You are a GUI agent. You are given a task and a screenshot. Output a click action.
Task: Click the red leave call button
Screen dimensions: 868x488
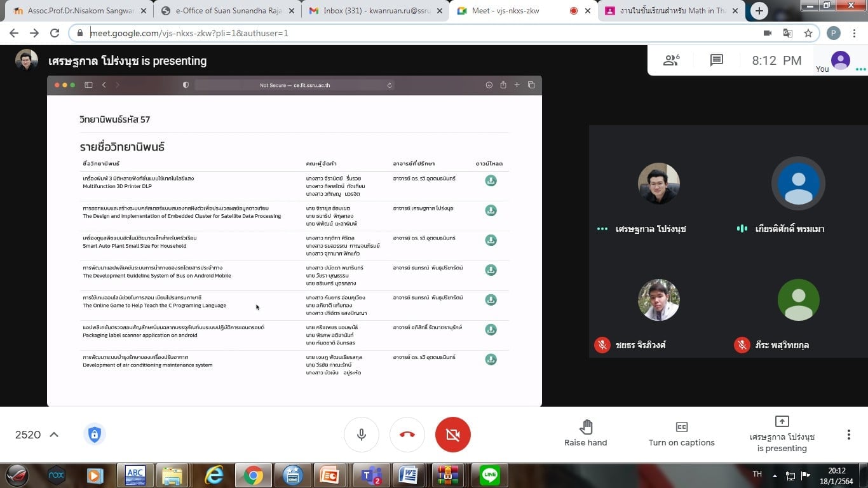(x=407, y=435)
